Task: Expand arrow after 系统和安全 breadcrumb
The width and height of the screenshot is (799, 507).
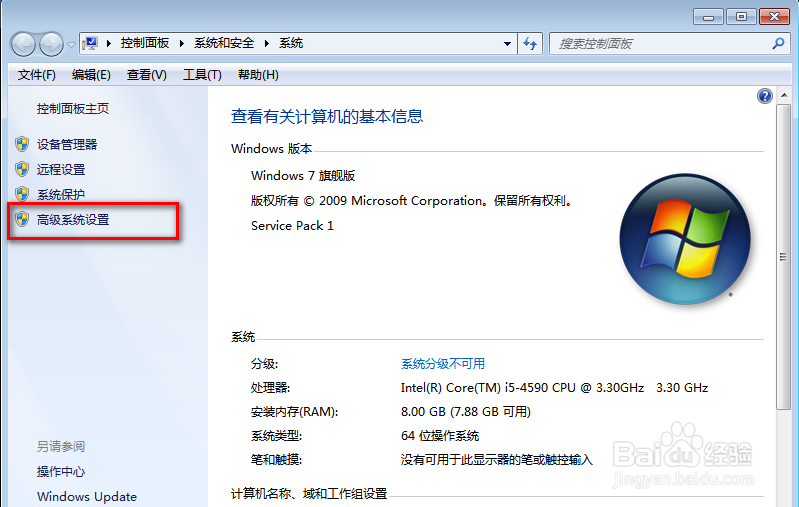Action: [266, 43]
